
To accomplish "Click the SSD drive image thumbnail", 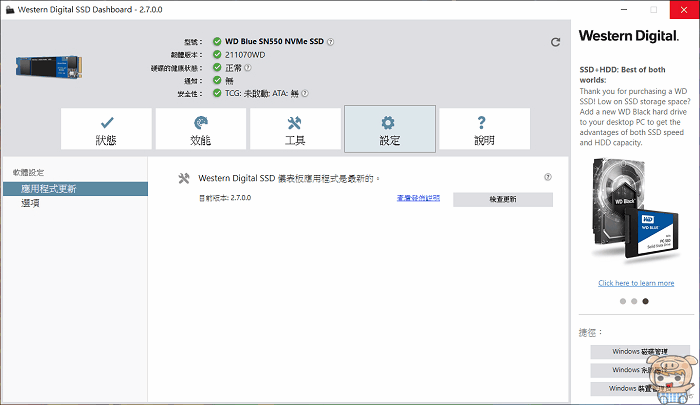I will pos(49,67).
